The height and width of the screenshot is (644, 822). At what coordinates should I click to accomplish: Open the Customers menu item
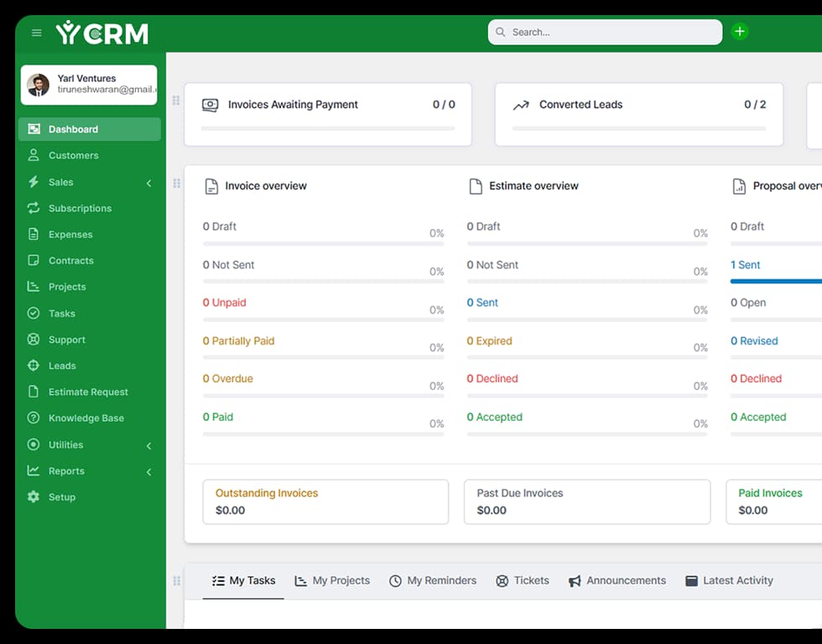[90, 155]
